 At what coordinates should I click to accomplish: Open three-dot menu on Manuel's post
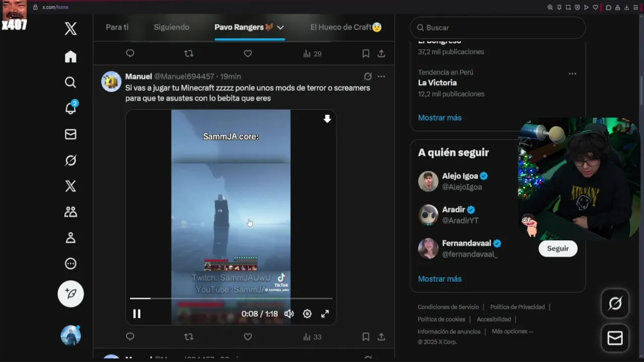tap(381, 76)
